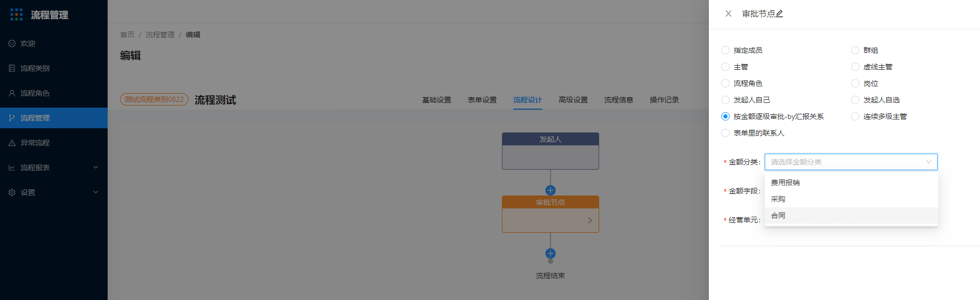Viewport: 980px width, 300px height.
Task: Switch to the 流程信息 tab
Action: (619, 100)
